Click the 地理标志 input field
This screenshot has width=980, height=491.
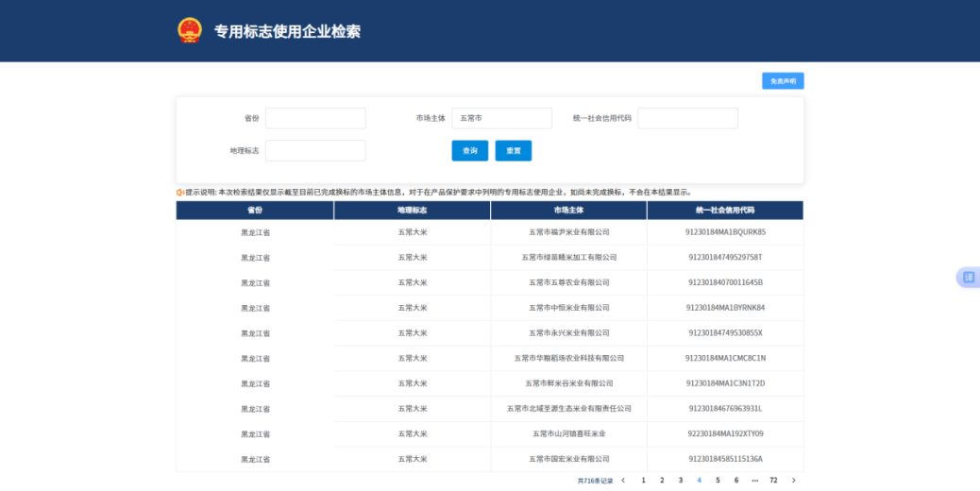click(x=315, y=151)
